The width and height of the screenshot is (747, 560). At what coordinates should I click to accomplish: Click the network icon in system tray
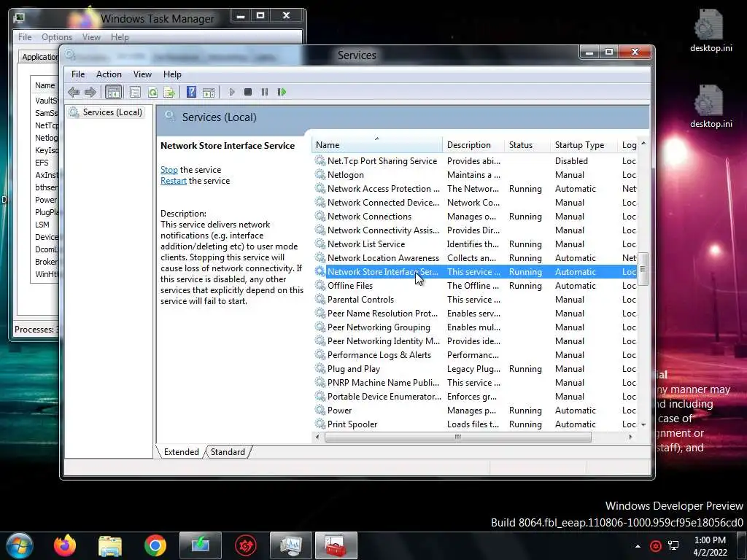(673, 545)
